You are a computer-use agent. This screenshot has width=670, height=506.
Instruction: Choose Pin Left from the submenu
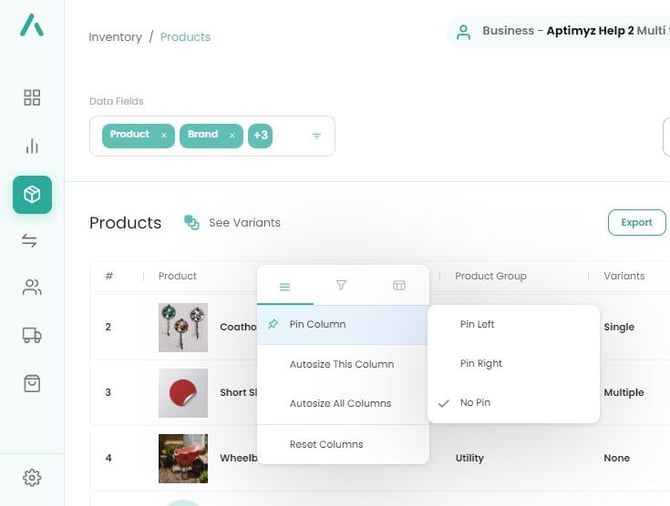(477, 324)
